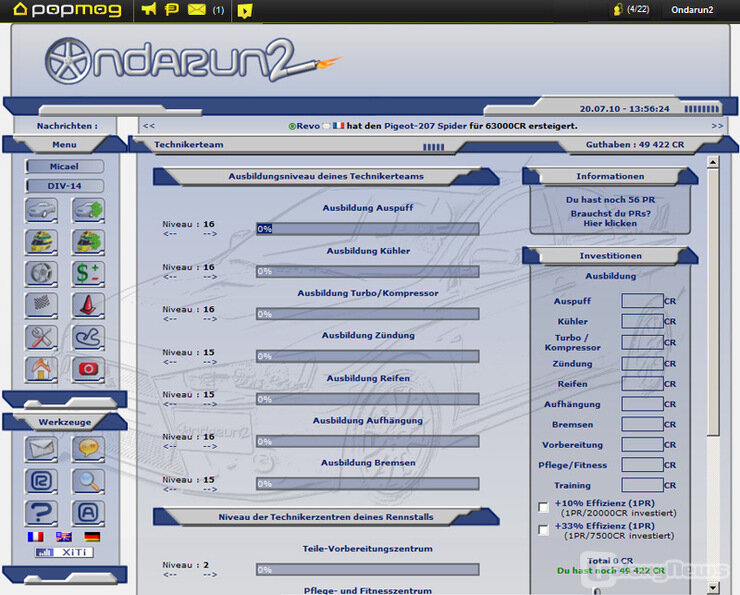Click the Ondarun2 username in top bar
Screen dimensions: 740x595
[x=692, y=10]
